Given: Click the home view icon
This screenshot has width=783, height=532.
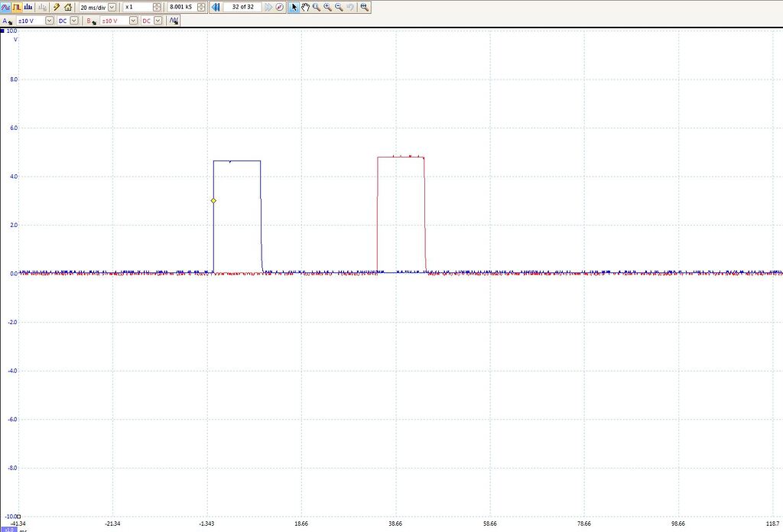Looking at the screenshot, I should (x=67, y=7).
